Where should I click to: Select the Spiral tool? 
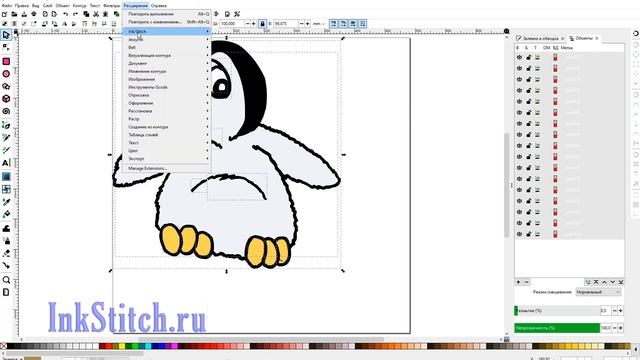click(x=6, y=111)
